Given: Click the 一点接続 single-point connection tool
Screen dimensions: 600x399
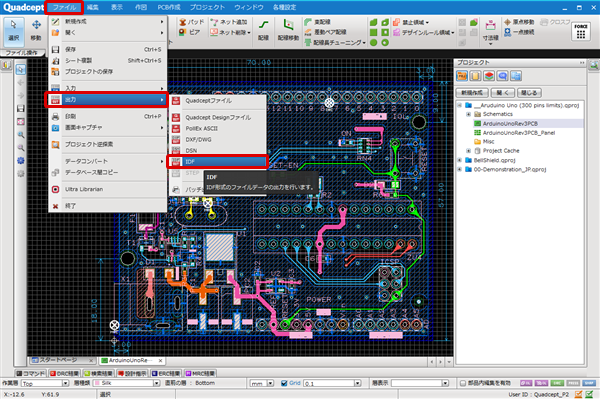Looking at the screenshot, I should pos(519,32).
